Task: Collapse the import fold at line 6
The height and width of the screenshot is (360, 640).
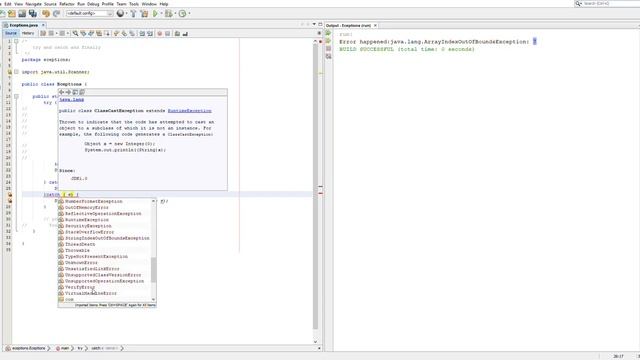Action: tap(16, 72)
